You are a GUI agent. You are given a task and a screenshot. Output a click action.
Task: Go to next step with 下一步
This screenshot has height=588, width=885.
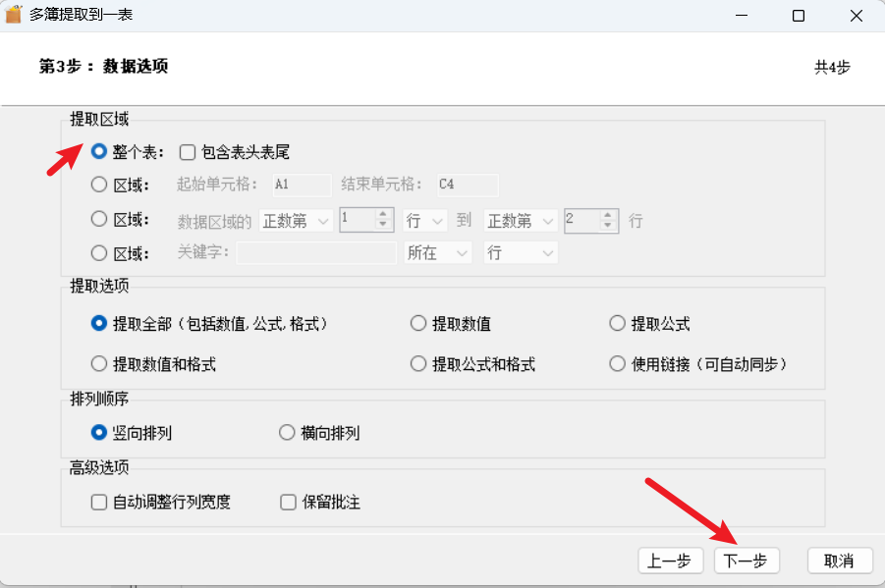pos(747,561)
